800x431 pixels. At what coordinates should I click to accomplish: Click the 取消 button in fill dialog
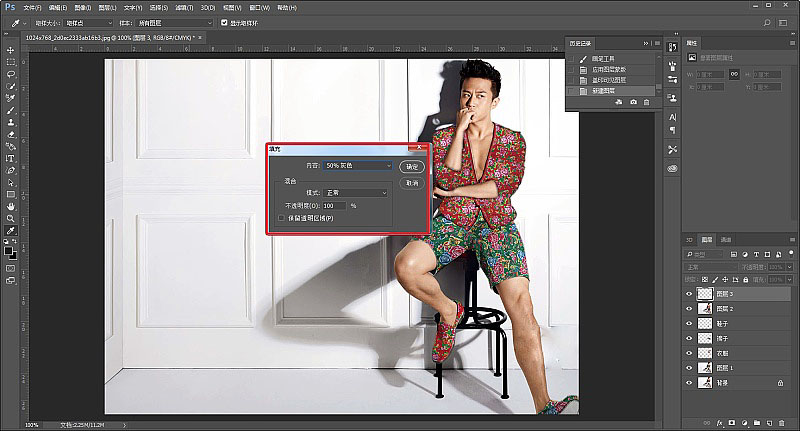(x=412, y=183)
